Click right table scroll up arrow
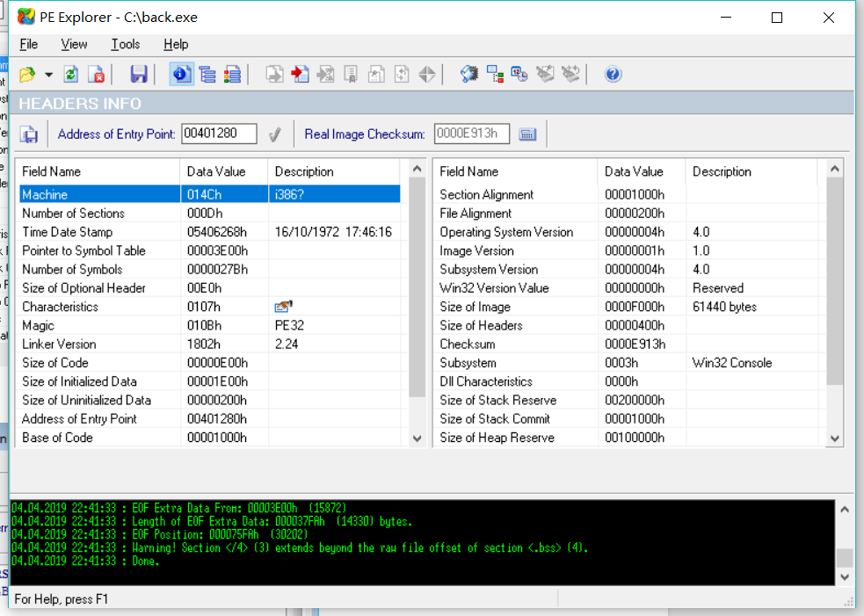Image resolution: width=864 pixels, height=616 pixels. pyautogui.click(x=835, y=169)
